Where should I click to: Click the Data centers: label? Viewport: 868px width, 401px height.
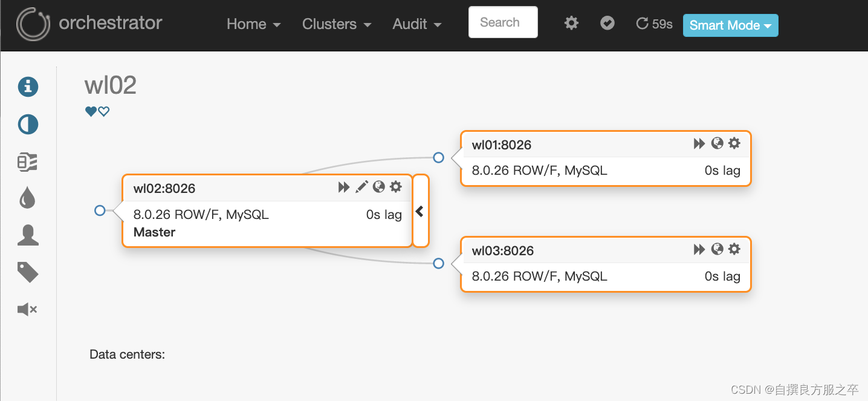[127, 354]
